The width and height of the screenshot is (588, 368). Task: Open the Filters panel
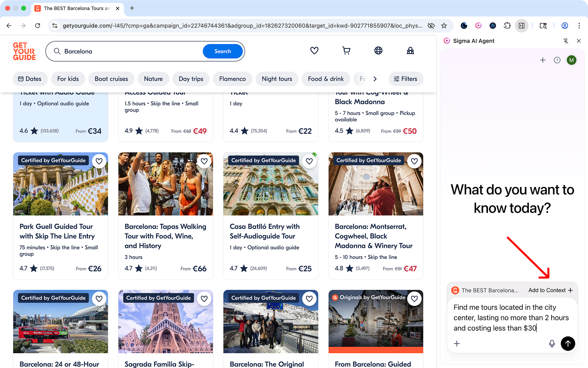tap(406, 79)
